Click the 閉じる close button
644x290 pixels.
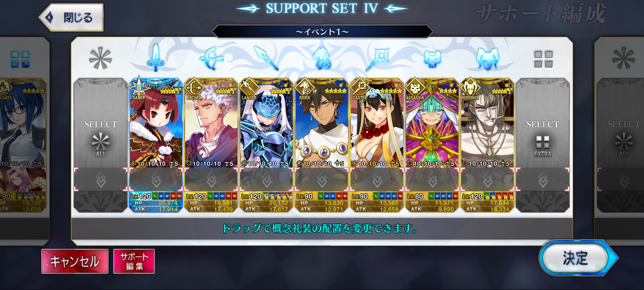point(71,17)
